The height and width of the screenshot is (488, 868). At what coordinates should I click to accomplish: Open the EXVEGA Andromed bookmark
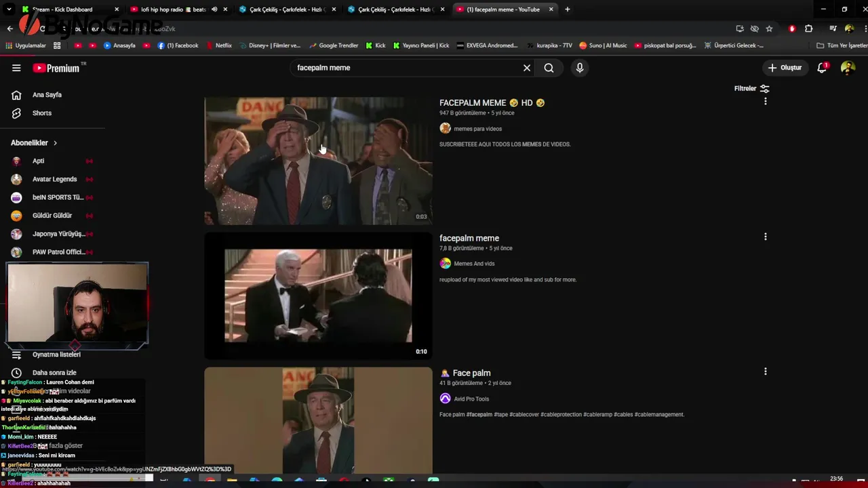pyautogui.click(x=488, y=45)
